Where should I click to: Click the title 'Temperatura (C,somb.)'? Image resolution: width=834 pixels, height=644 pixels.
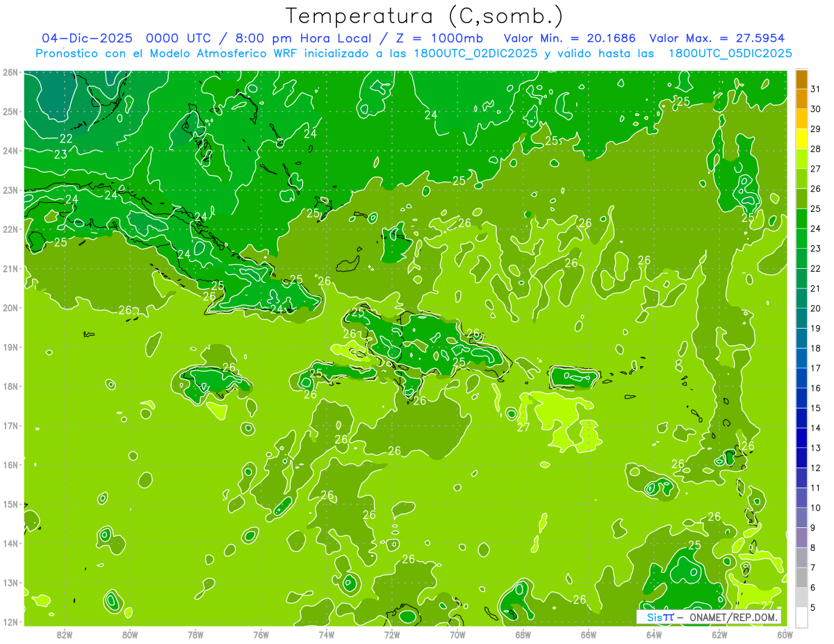425,16
